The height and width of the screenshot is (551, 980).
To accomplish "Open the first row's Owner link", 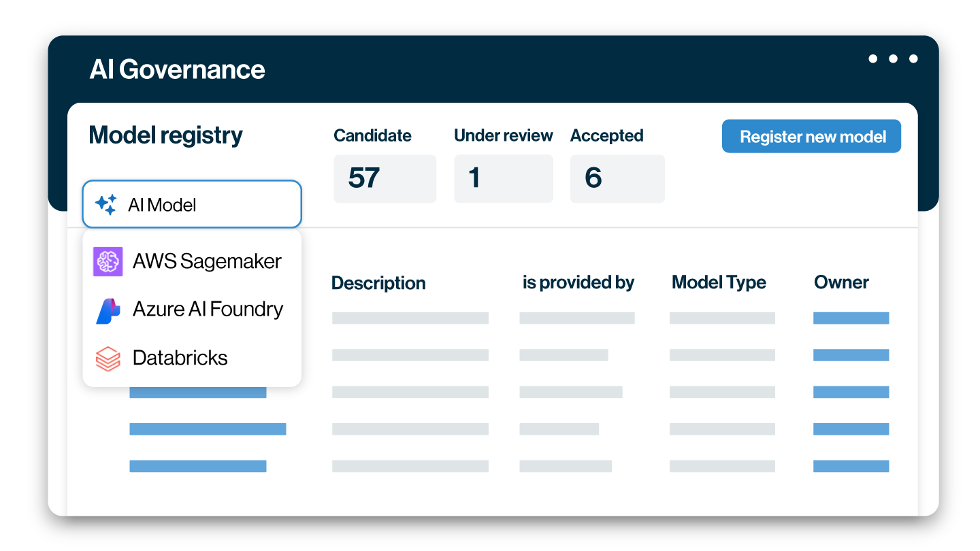I will click(851, 318).
